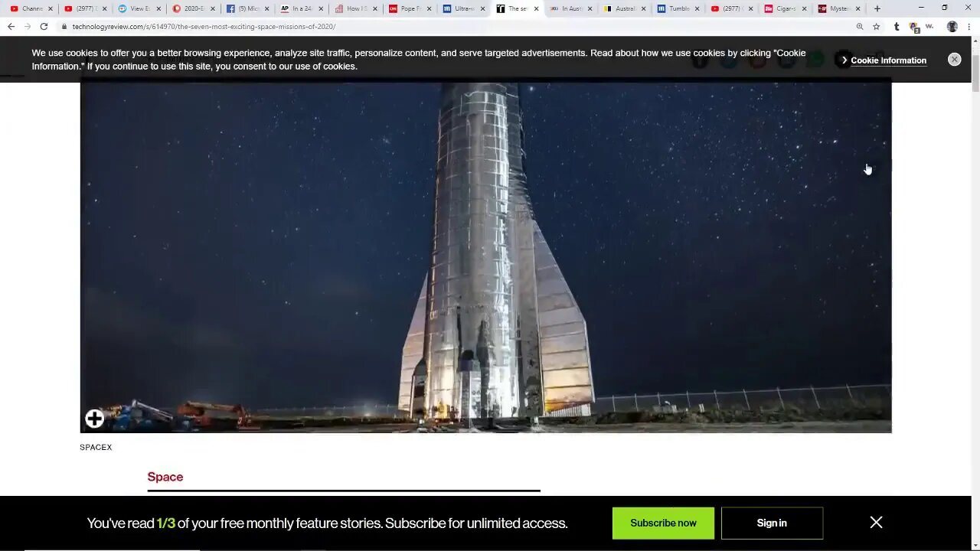Open the Chrome profile avatar
The image size is (980, 551).
coord(952,26)
